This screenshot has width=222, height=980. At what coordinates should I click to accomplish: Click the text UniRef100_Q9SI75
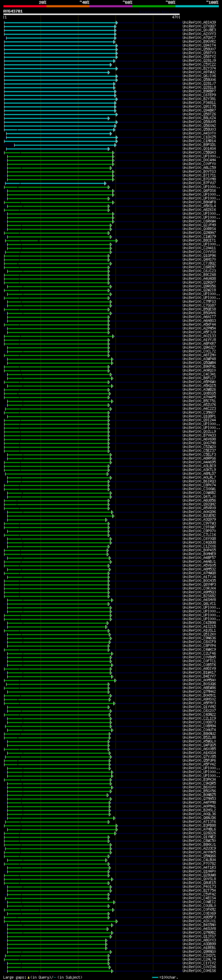click(x=199, y=106)
